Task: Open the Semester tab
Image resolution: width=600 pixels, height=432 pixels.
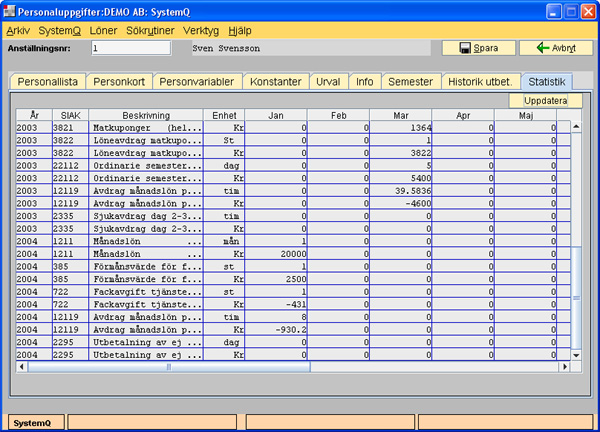Action: 411,82
